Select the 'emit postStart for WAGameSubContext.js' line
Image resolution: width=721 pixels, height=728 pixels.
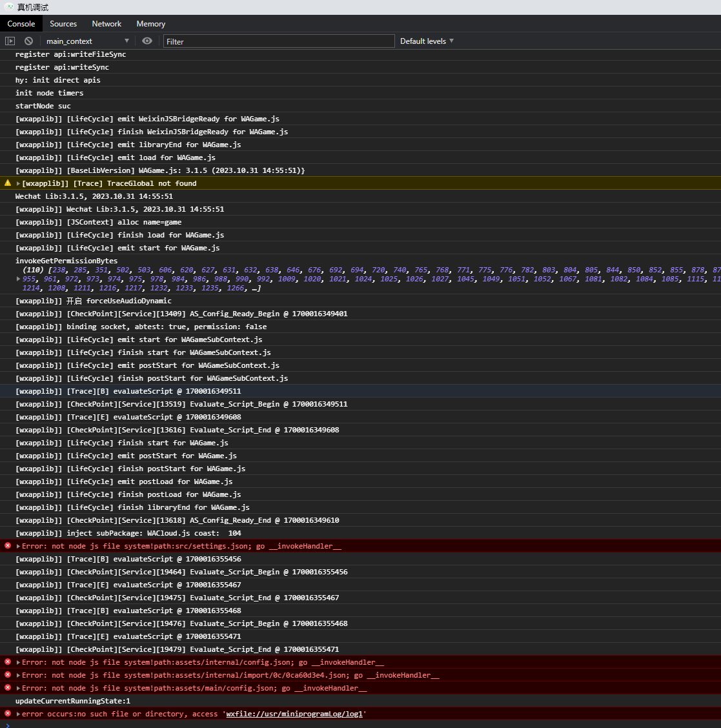pos(360,365)
